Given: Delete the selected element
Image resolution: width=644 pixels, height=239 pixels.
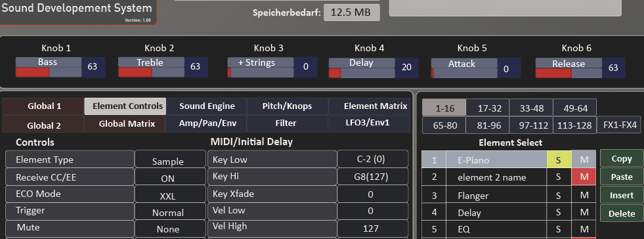Looking at the screenshot, I should 622,213.
